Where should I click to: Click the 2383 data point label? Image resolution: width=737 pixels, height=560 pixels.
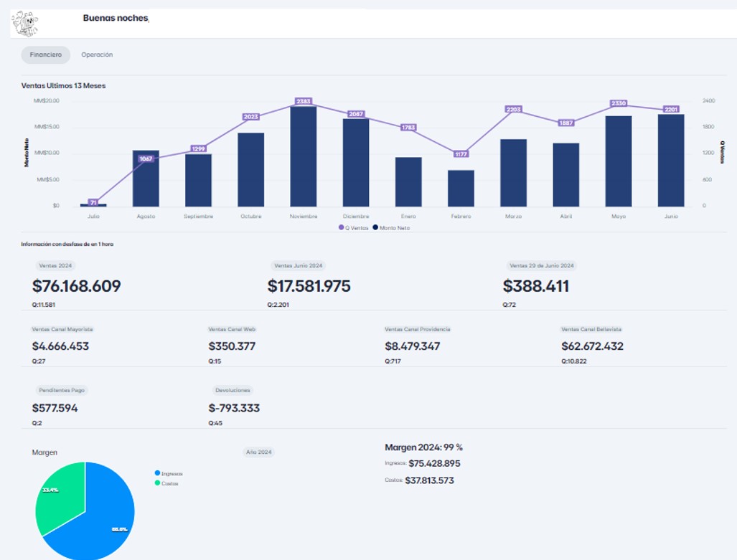point(304,102)
